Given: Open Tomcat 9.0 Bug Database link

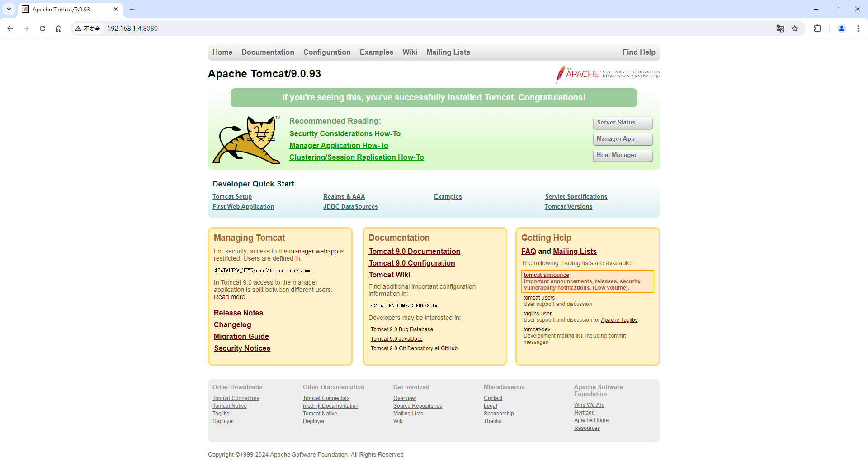Looking at the screenshot, I should (402, 330).
